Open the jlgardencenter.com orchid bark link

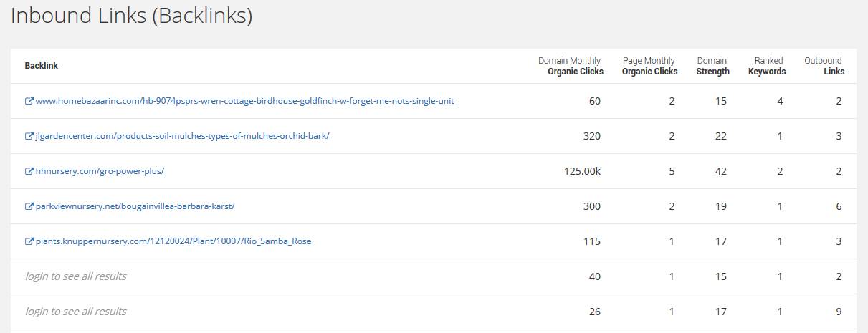pyautogui.click(x=182, y=136)
